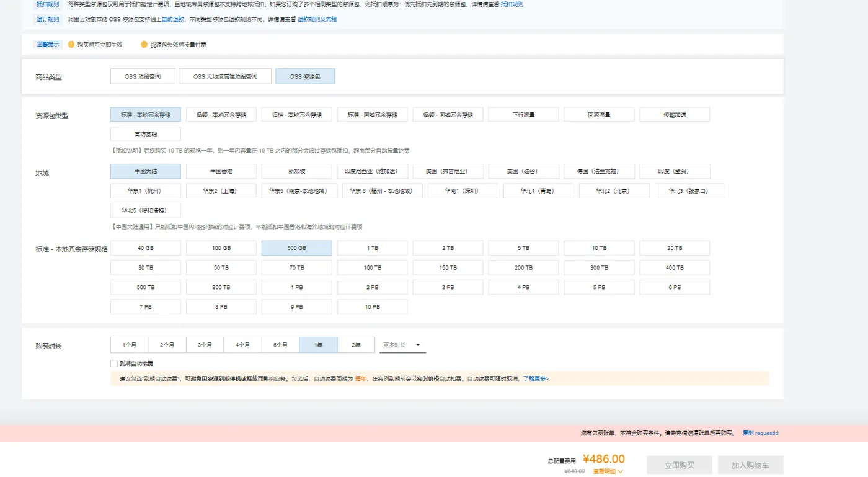Screen dimensions: 868x477
Task: Click 复制 requestId link
Action: tap(760, 433)
